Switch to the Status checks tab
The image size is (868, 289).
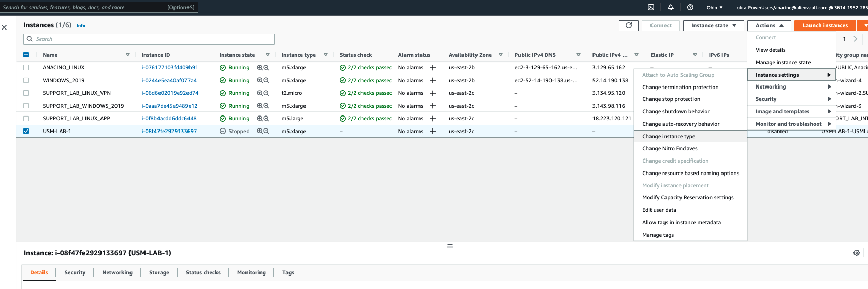[x=203, y=272]
